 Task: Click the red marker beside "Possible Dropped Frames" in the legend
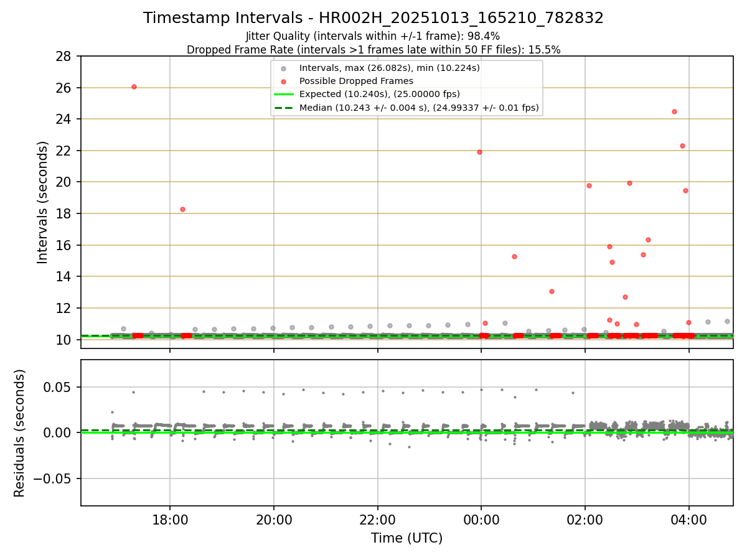pos(284,81)
